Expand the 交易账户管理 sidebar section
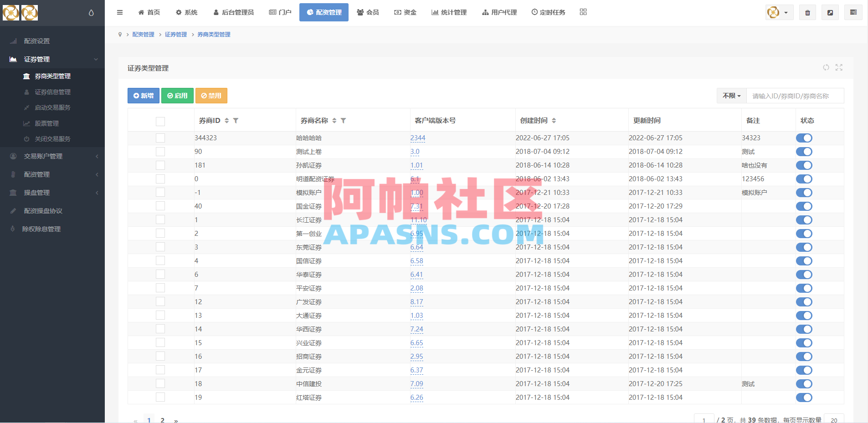Image resolution: width=868 pixels, height=423 pixels. [x=45, y=156]
